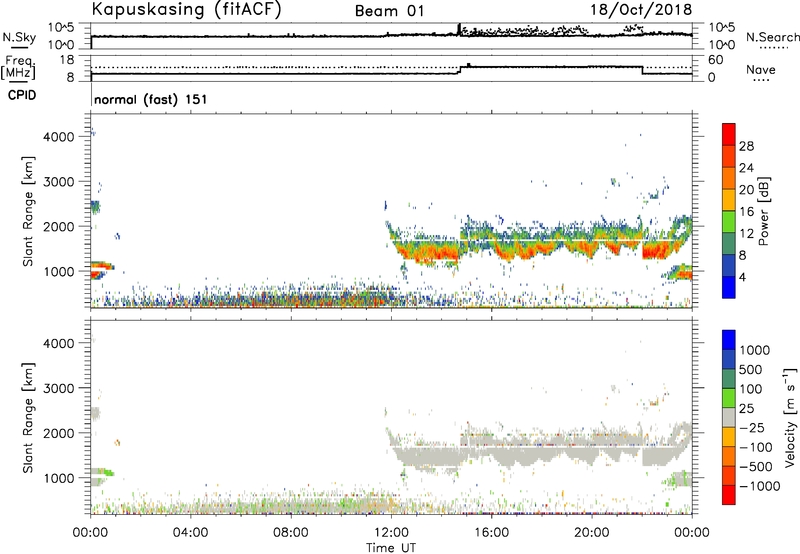Click the date '18/Oct/2018'

(x=641, y=10)
